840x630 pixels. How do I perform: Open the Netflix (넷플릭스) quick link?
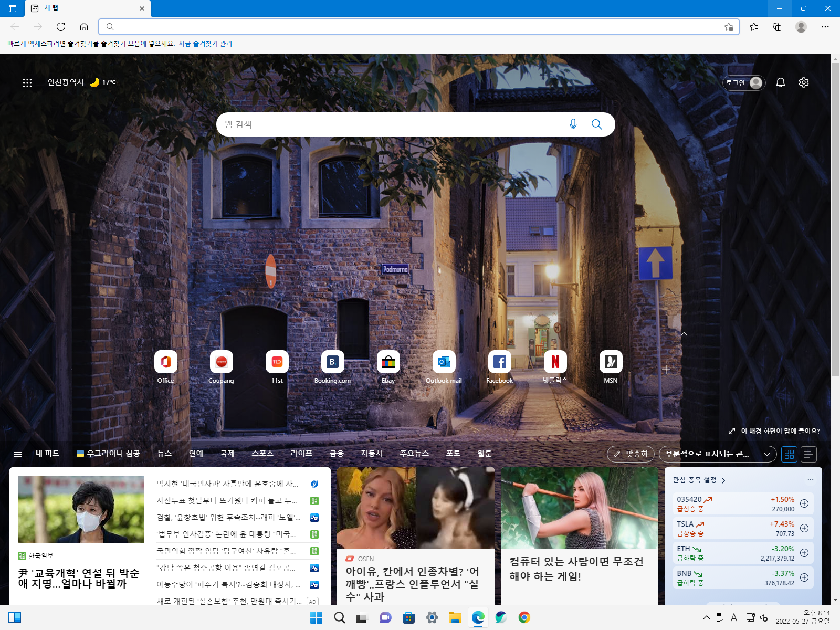pyautogui.click(x=555, y=367)
